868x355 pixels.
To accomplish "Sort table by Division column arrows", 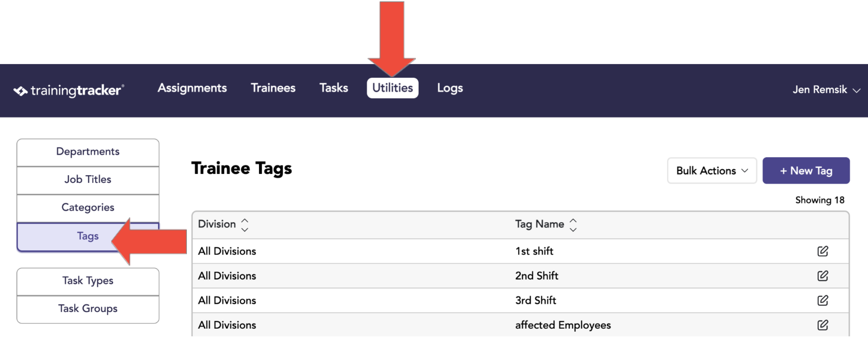I will (x=245, y=225).
